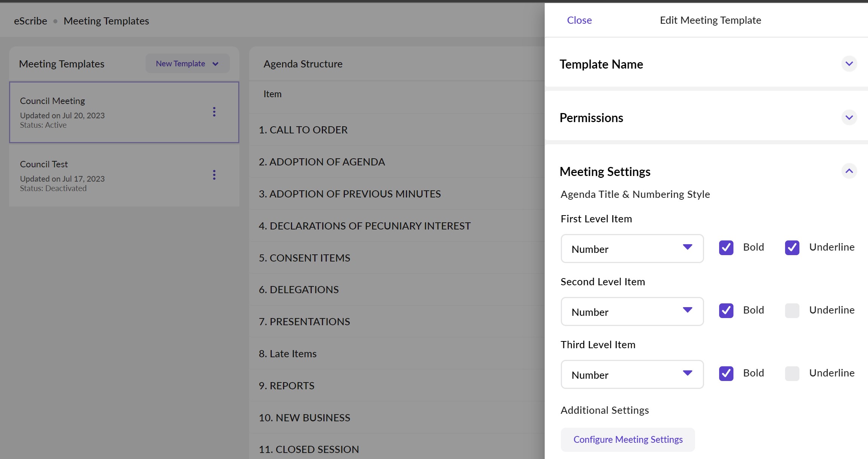Enable Underline for Second Level Item

pyautogui.click(x=792, y=311)
